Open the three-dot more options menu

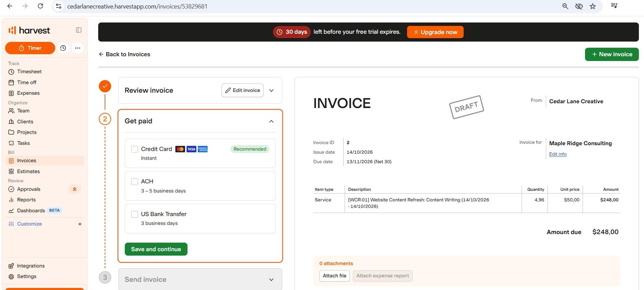[78, 48]
